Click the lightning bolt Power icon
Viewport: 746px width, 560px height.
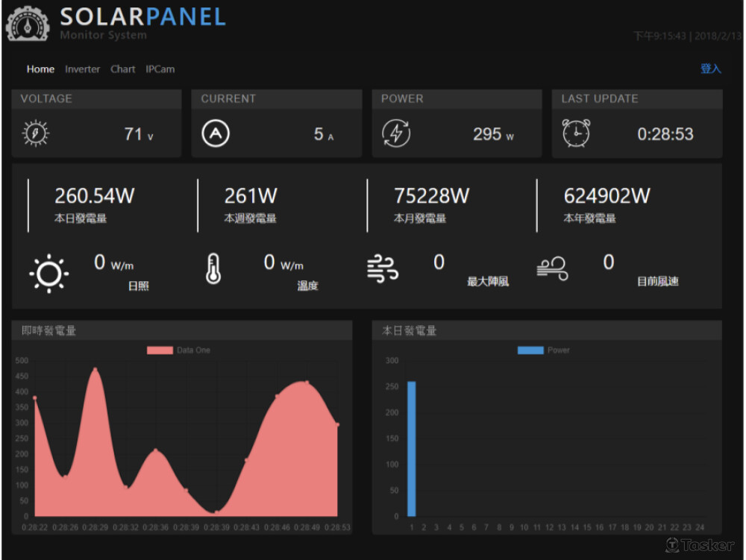tap(396, 133)
